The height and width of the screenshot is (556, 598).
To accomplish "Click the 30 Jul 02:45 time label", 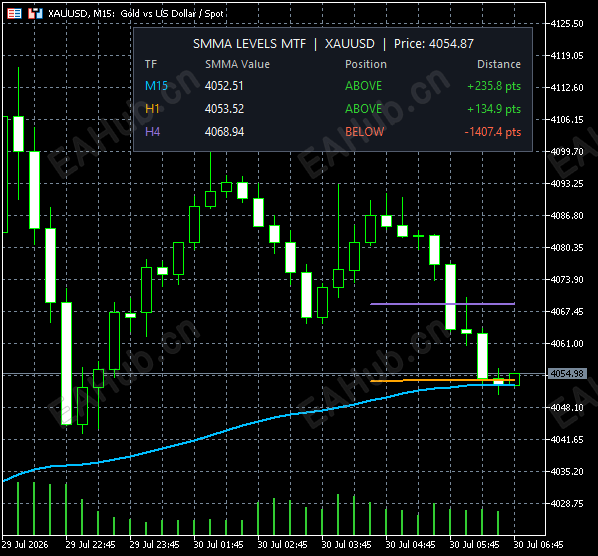I will [283, 545].
